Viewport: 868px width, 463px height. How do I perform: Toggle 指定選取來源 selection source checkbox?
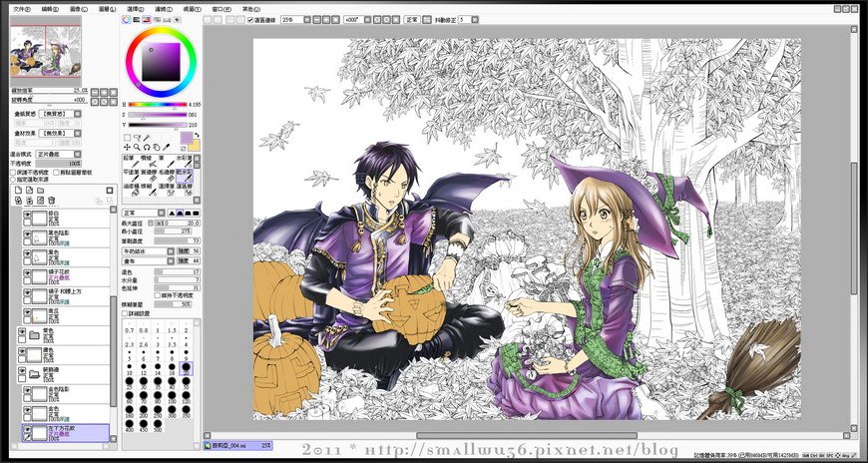tap(13, 179)
